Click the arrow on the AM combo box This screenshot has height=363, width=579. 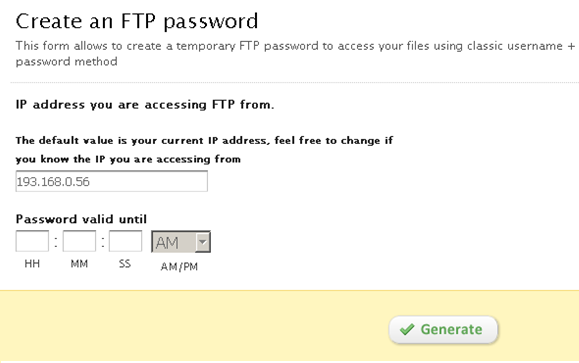pos(202,242)
